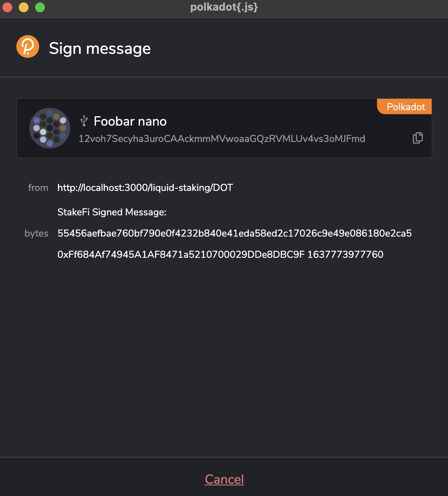Select the from label row
Screen dimensions: 448x496
(x=38, y=188)
